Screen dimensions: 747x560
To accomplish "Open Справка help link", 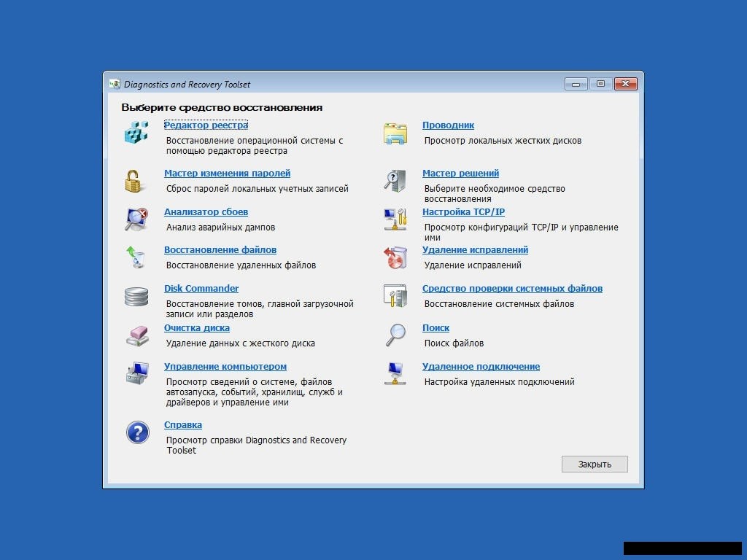I will pos(183,425).
